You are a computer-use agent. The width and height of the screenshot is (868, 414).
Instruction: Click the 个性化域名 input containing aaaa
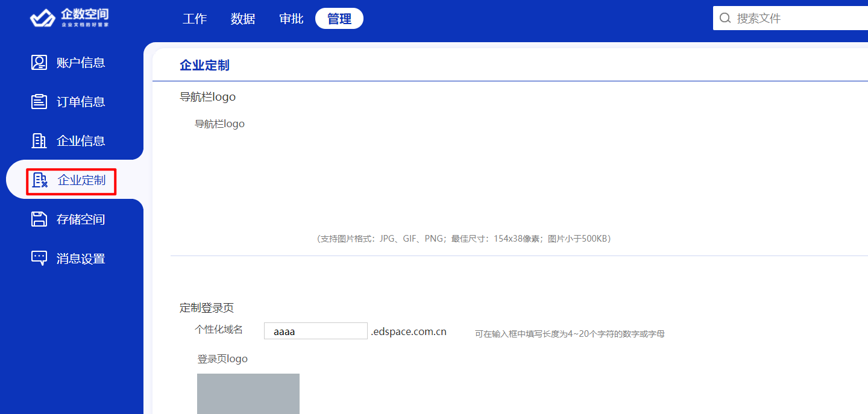coord(315,331)
